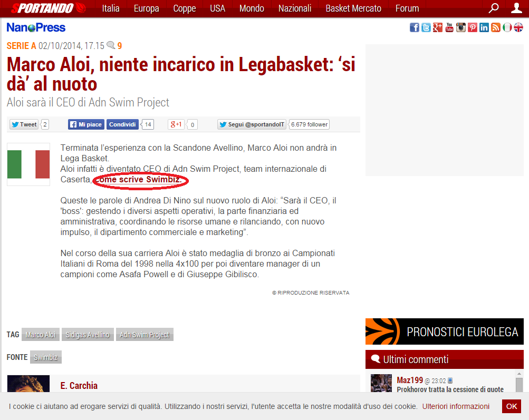Visit the Instagram social icon
Screen dimensions: 529x420
point(461,27)
